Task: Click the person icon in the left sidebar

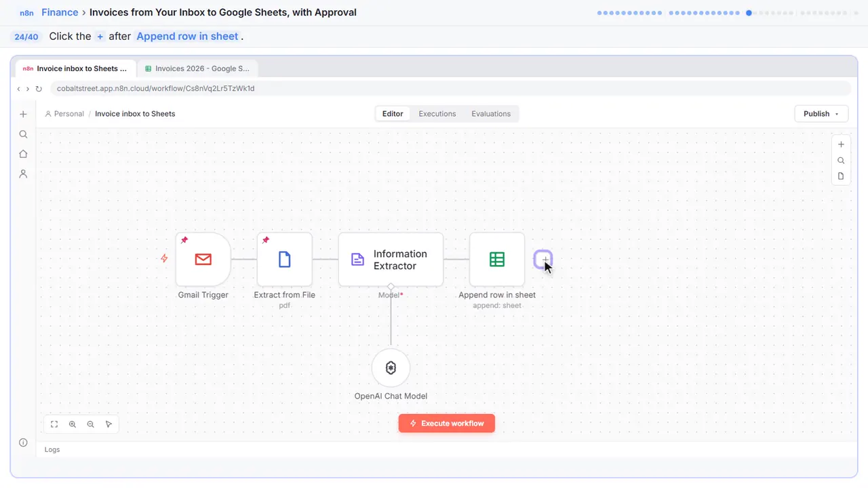Action: pyautogui.click(x=23, y=174)
